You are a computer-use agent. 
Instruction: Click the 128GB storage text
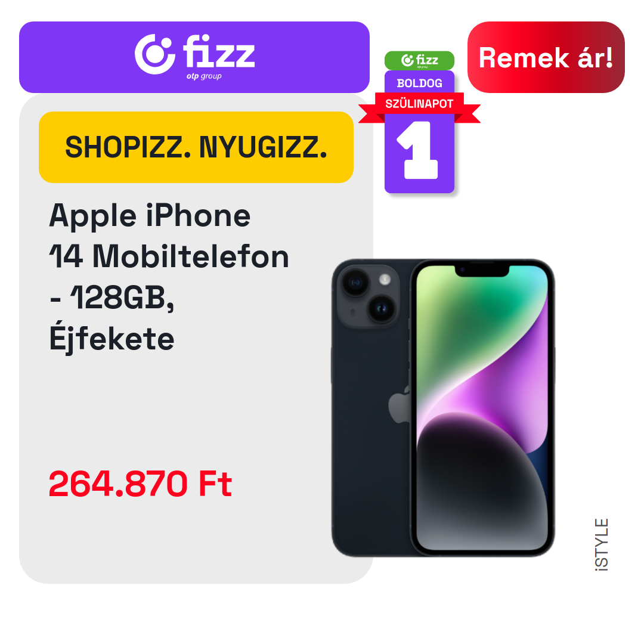(x=122, y=298)
